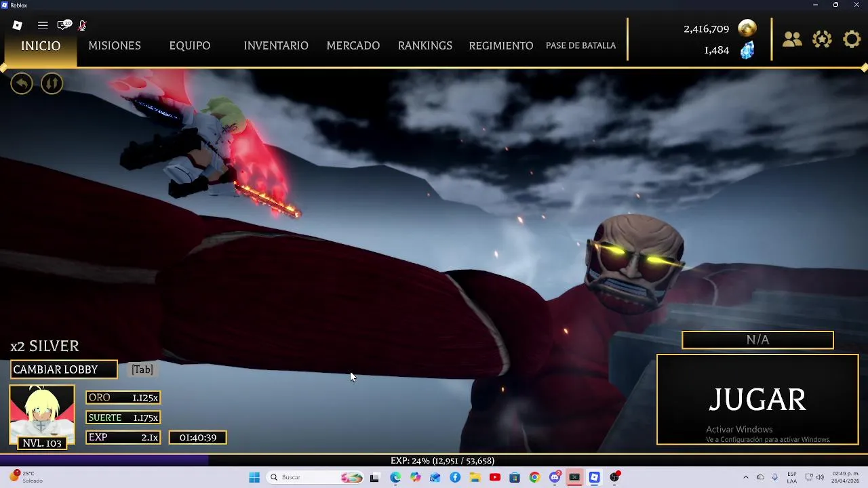Open the REGIMIENTO tab
This screenshot has width=868, height=488.
pos(501,45)
